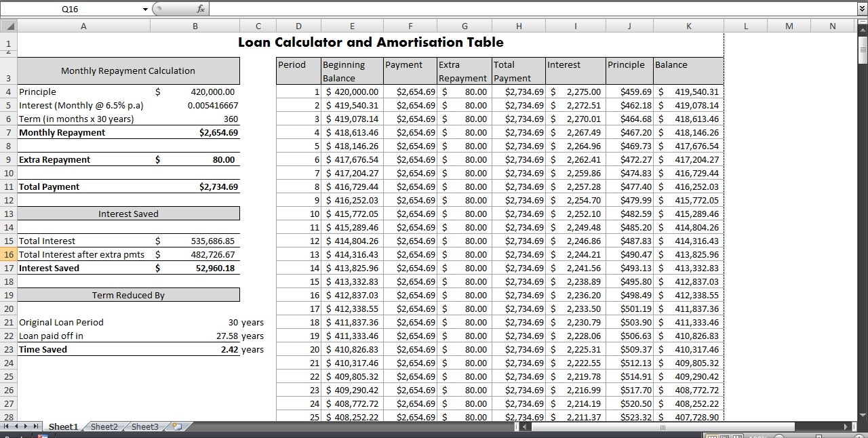Select all cells using the corner button

pos(9,26)
